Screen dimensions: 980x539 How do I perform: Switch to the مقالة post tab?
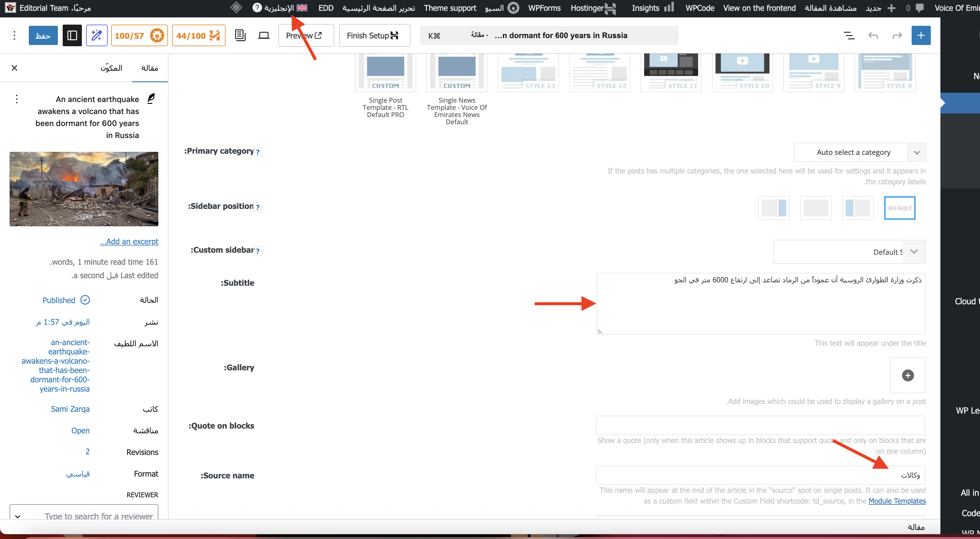(x=150, y=68)
